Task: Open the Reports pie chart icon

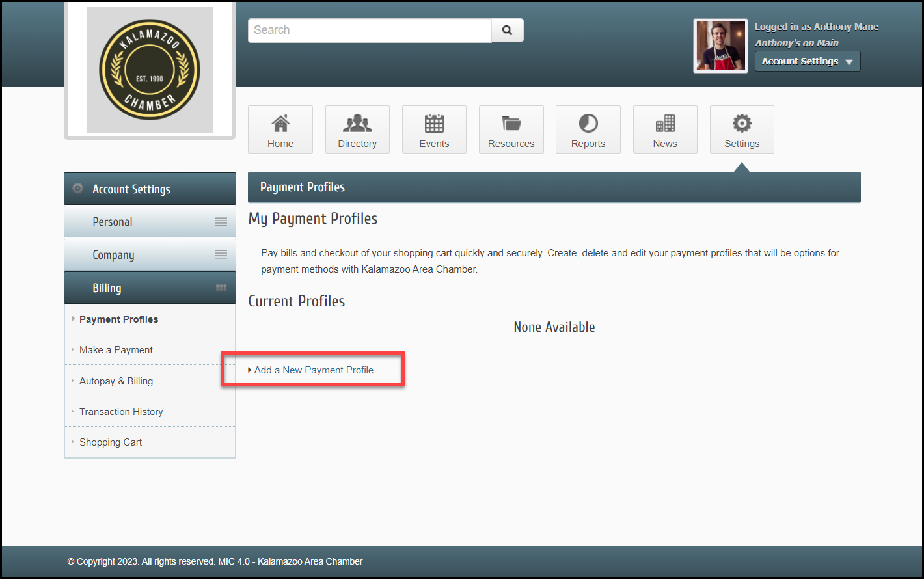Action: [x=588, y=123]
